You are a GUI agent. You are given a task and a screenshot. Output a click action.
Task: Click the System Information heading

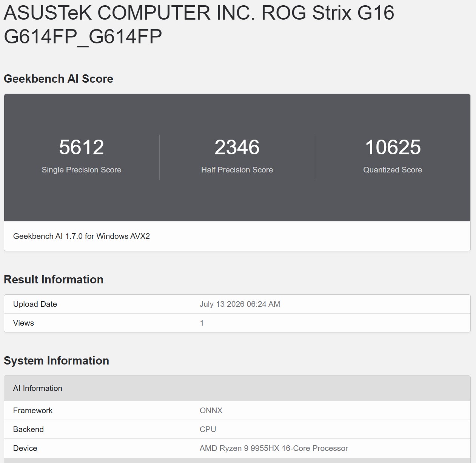coord(56,361)
